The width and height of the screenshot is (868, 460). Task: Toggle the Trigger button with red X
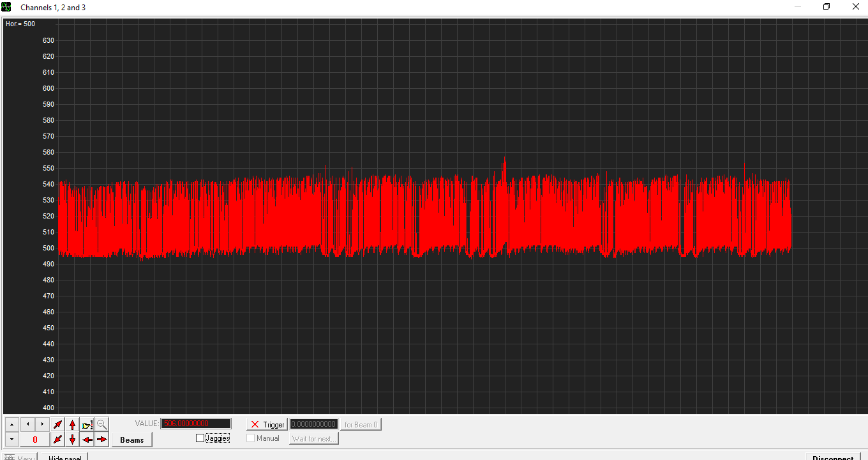click(267, 424)
